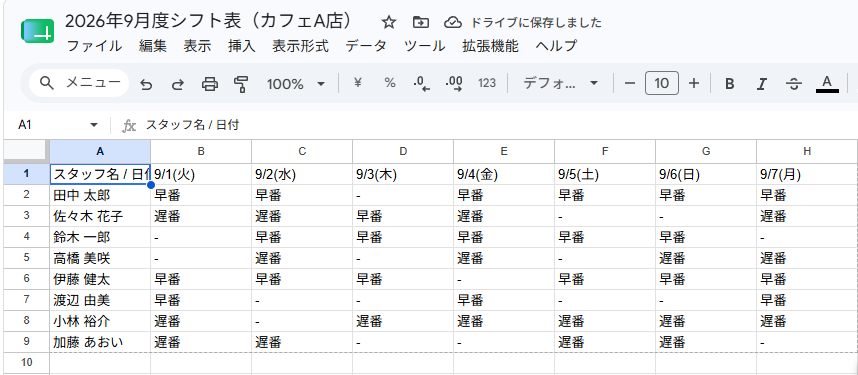Decrease decimal places
The height and width of the screenshot is (375, 858).
pyautogui.click(x=421, y=83)
